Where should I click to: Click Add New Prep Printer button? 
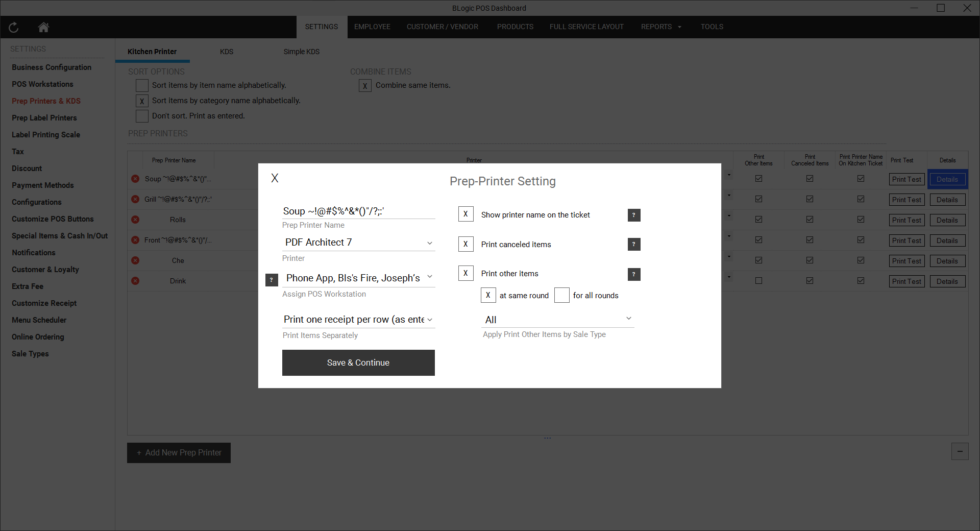pyautogui.click(x=179, y=453)
